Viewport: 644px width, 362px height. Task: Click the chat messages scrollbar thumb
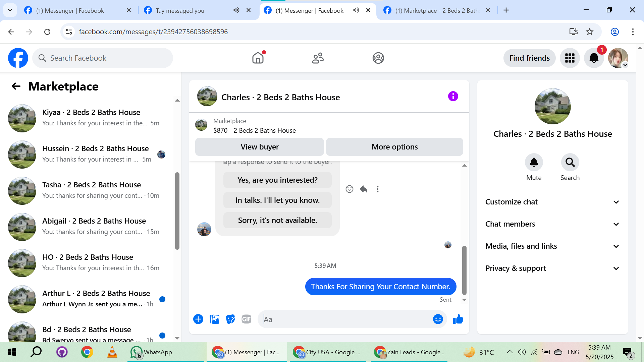[x=464, y=270]
